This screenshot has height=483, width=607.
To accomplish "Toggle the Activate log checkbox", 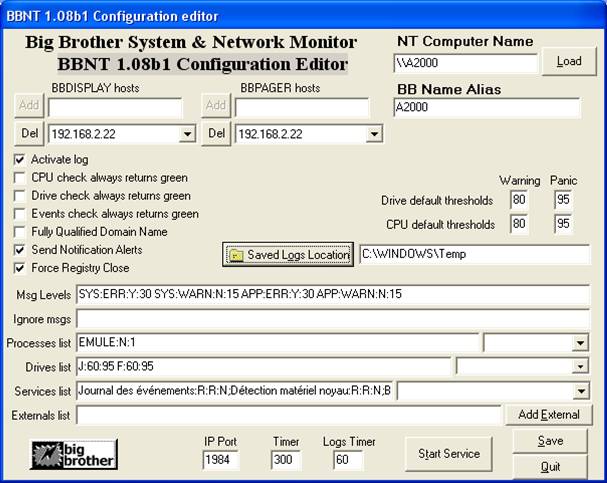I will tap(21, 160).
